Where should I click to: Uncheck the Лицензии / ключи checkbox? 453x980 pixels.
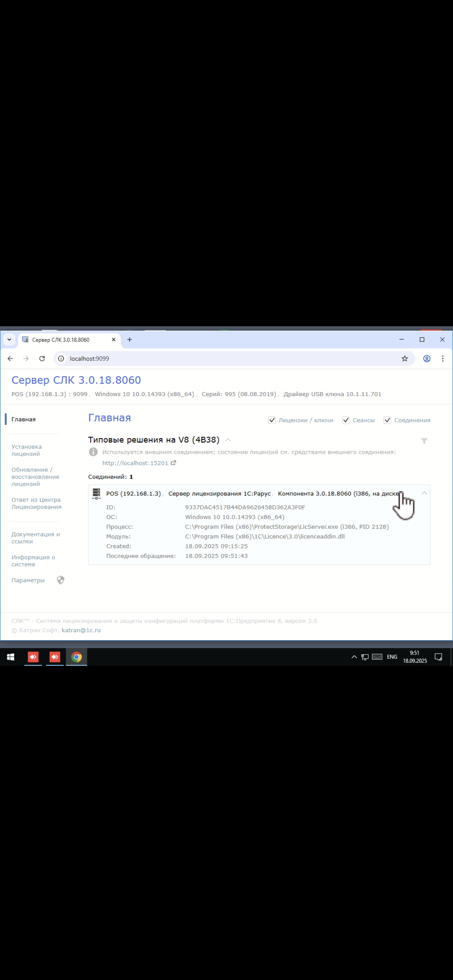point(272,420)
